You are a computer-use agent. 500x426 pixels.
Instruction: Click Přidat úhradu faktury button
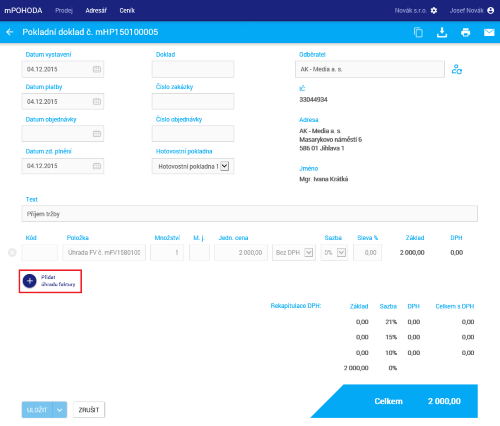[x=50, y=281]
